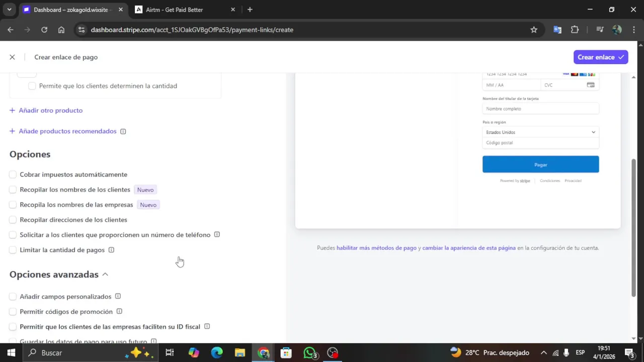Click info icon beside Permitir códigos de promoción
Image resolution: width=644 pixels, height=362 pixels.
(119, 311)
